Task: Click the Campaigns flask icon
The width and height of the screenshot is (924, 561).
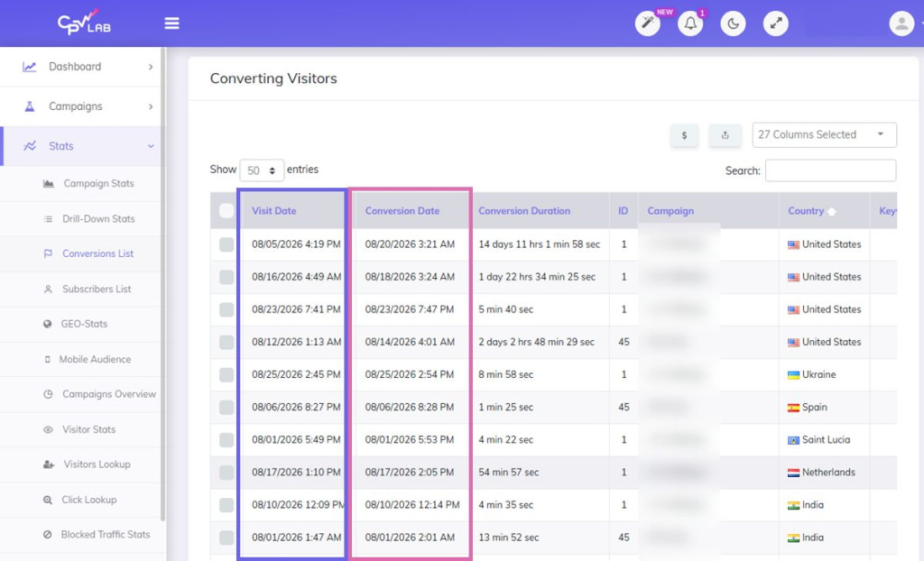Action: click(x=30, y=106)
